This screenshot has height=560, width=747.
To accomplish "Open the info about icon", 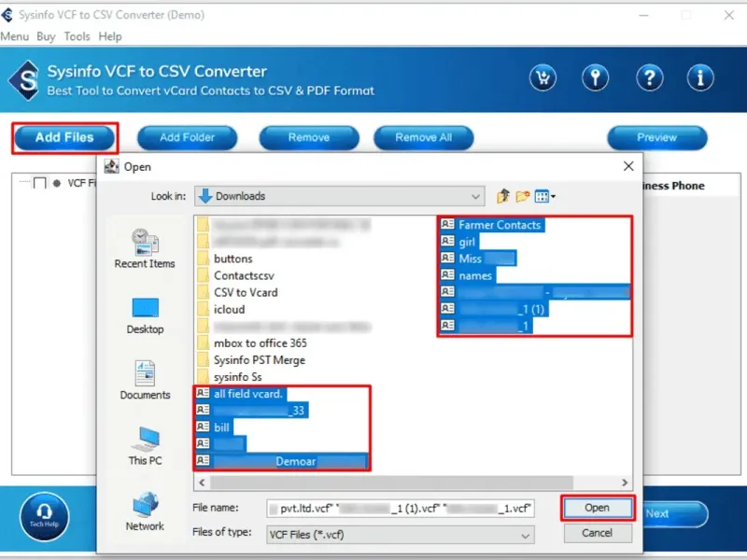I will coord(699,77).
